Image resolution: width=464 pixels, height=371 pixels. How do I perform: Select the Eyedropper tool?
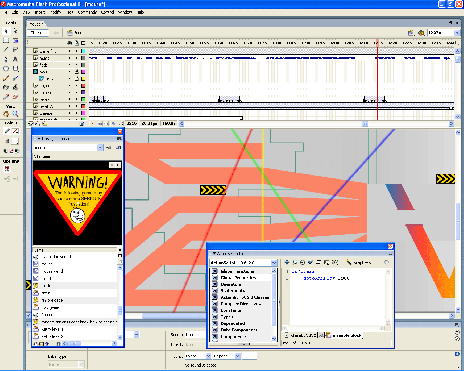point(6,97)
